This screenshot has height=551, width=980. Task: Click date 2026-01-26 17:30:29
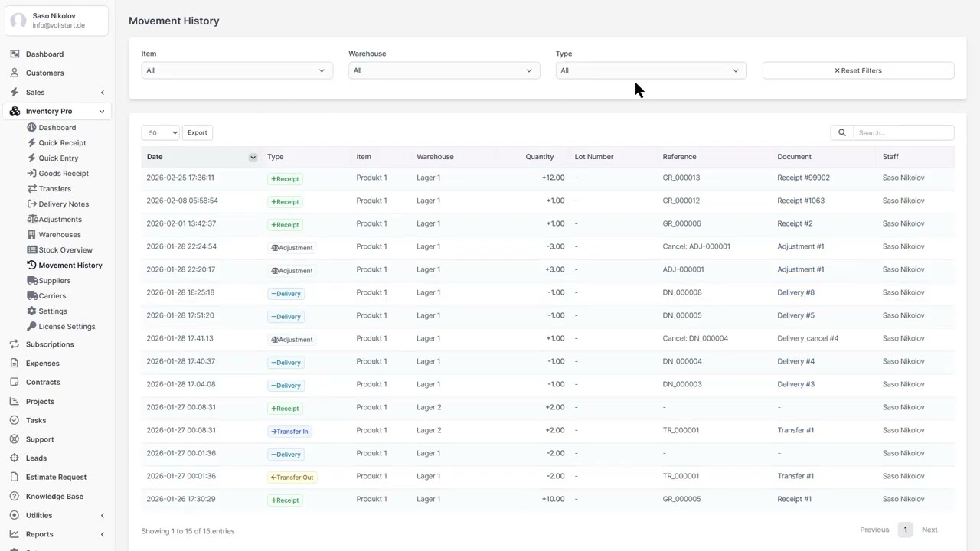tap(181, 499)
